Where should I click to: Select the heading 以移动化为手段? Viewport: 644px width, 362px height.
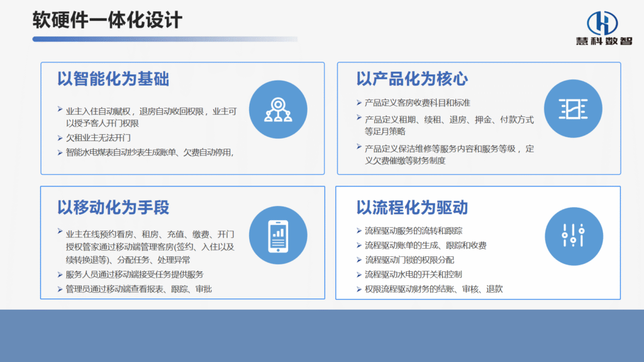[113, 207]
